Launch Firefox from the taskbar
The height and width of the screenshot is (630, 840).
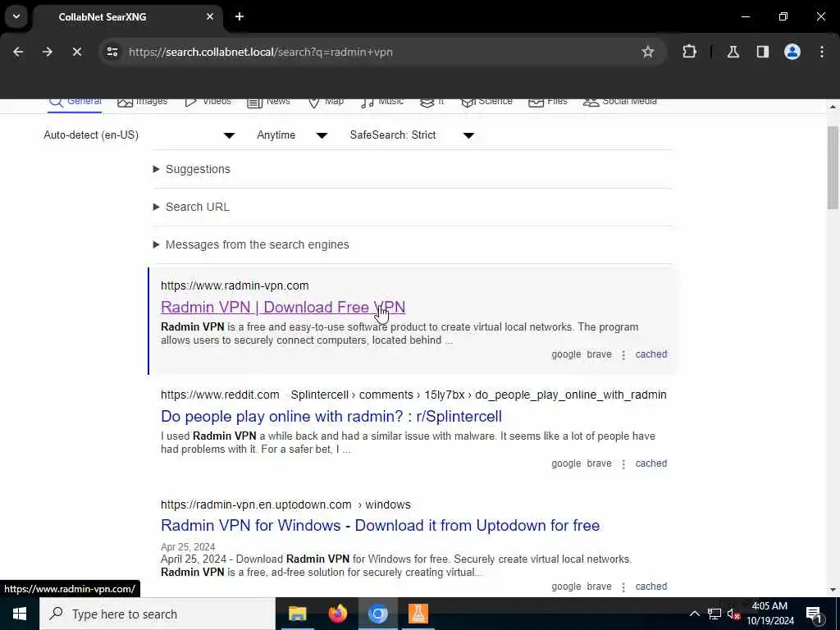(337, 614)
